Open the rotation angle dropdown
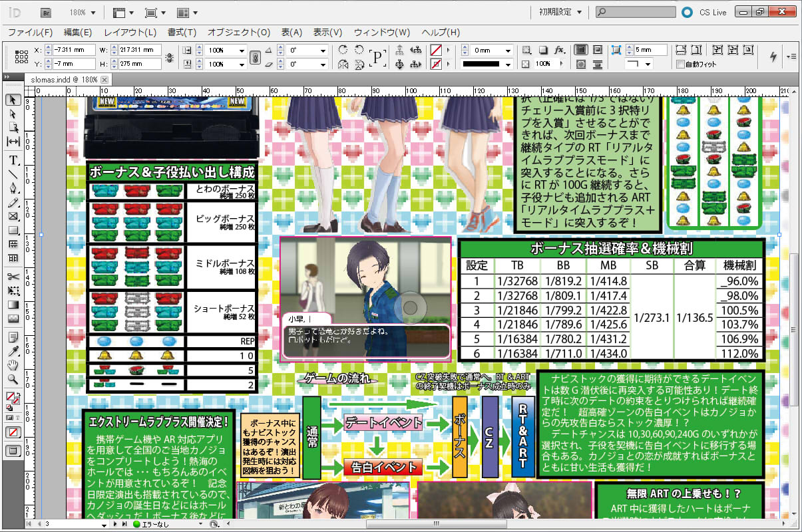Image resolution: width=802 pixels, height=532 pixels. point(323,51)
